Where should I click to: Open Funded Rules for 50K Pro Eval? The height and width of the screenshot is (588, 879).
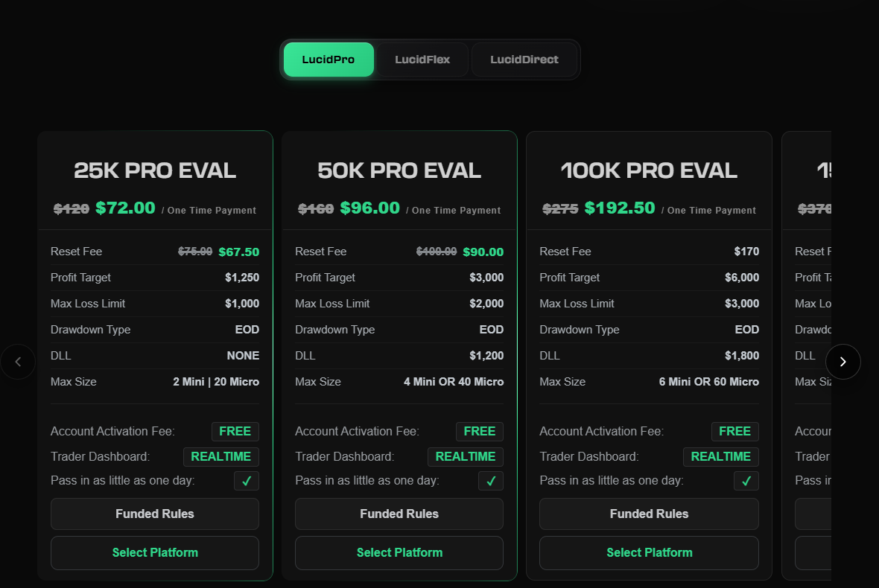399,514
